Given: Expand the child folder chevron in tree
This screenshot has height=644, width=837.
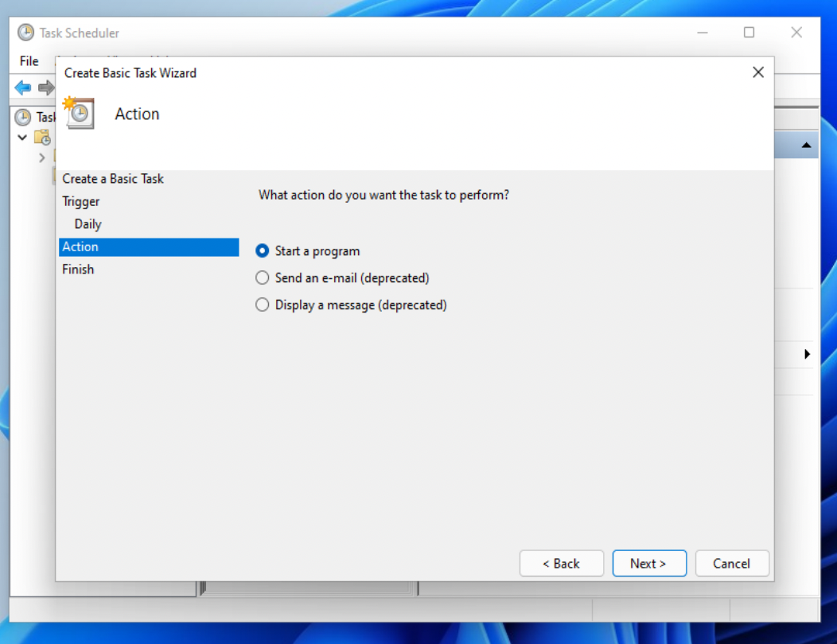Looking at the screenshot, I should (42, 157).
